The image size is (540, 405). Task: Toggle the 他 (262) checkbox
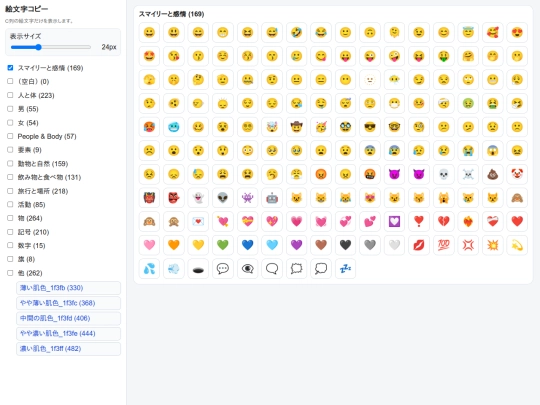coord(10,273)
